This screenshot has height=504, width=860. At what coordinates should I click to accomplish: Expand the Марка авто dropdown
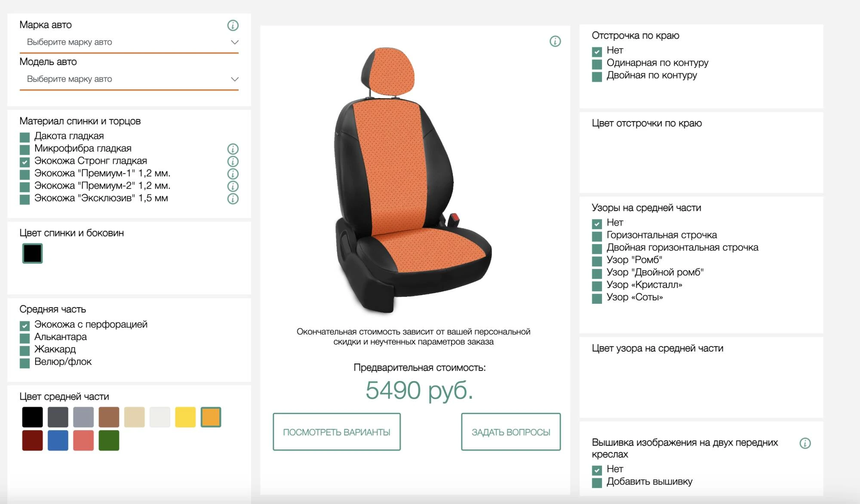[129, 42]
